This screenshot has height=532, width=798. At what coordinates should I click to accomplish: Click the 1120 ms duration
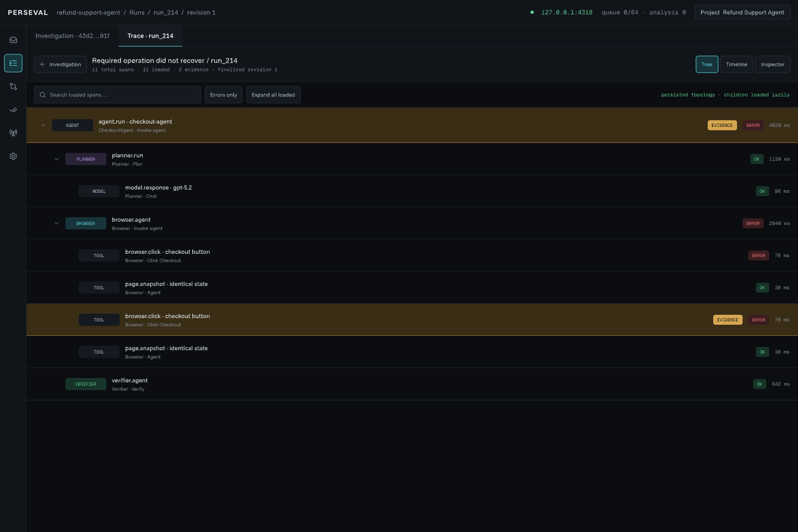tap(780, 159)
